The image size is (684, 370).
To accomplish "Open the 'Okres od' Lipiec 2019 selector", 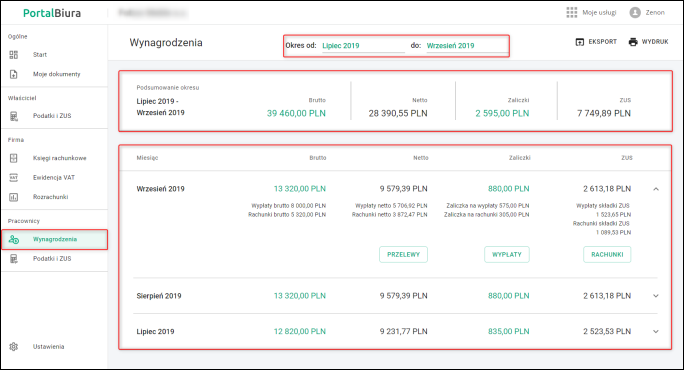I will point(363,46).
